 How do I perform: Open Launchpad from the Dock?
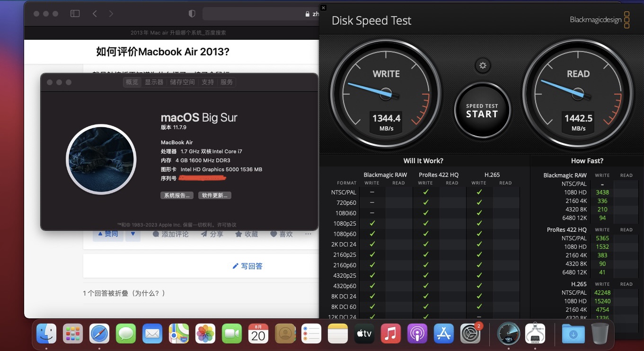pyautogui.click(x=73, y=334)
